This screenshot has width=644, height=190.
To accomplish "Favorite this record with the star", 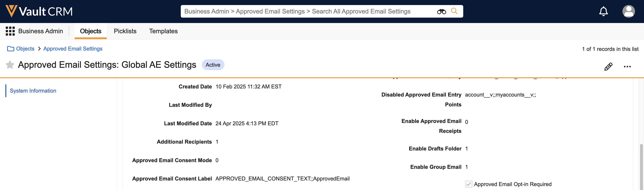I will 10,65.
